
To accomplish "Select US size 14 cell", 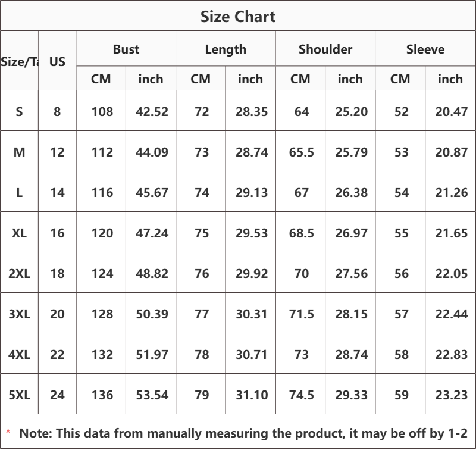I will tap(57, 192).
